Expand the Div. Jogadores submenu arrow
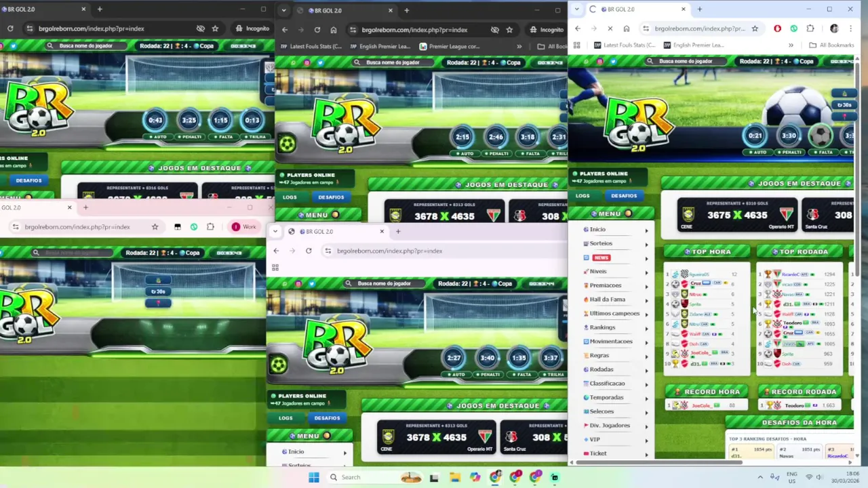Image resolution: width=868 pixels, height=488 pixels. (646, 426)
